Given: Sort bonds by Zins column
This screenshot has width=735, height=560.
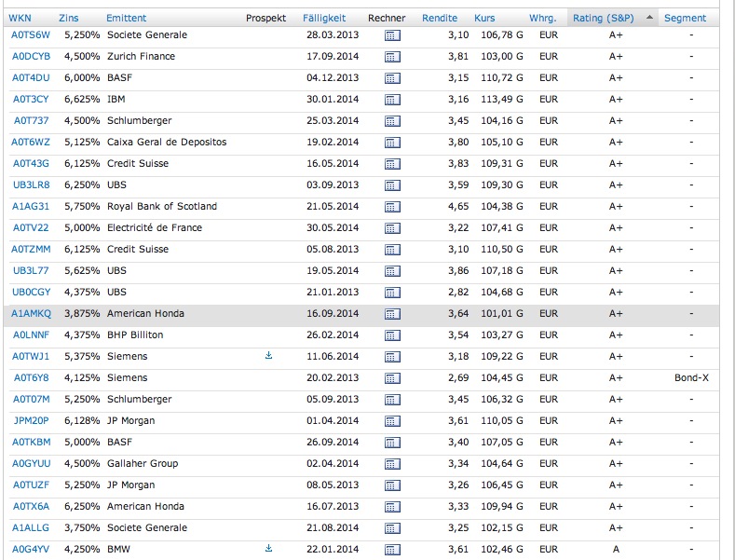Looking at the screenshot, I should click(68, 18).
